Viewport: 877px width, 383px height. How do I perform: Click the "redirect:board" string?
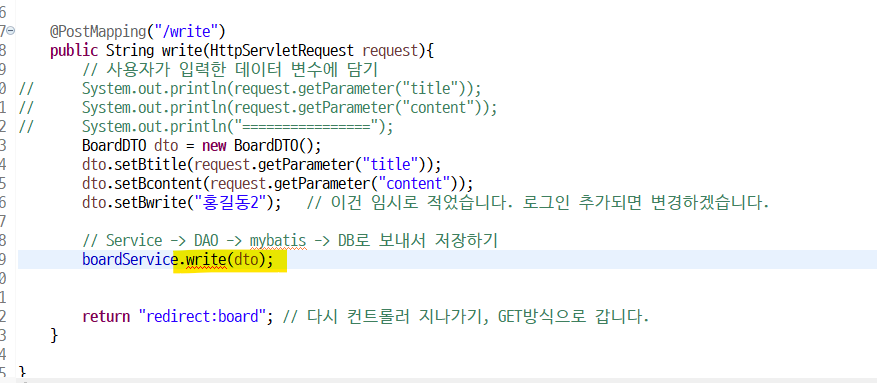tap(202, 316)
